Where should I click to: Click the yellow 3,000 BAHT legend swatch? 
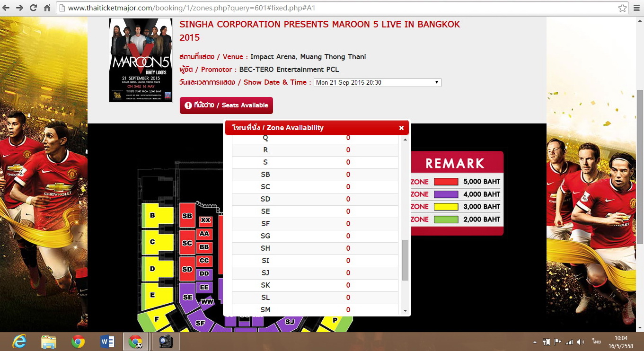click(446, 207)
